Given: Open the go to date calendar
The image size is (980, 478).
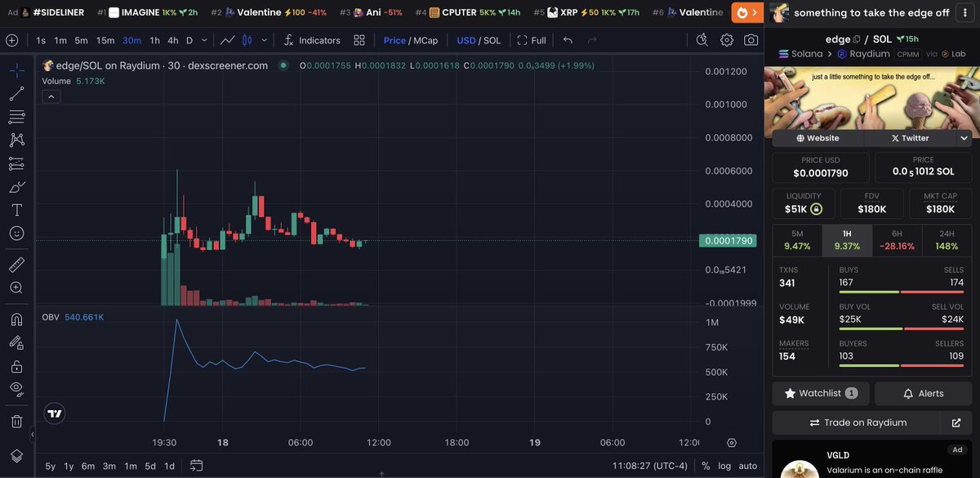Looking at the screenshot, I should pyautogui.click(x=196, y=466).
